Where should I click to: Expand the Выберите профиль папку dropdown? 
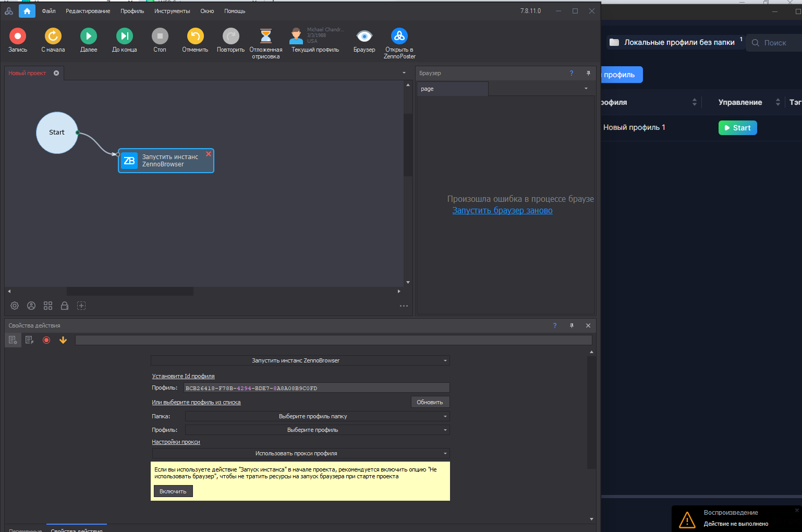[x=317, y=416]
